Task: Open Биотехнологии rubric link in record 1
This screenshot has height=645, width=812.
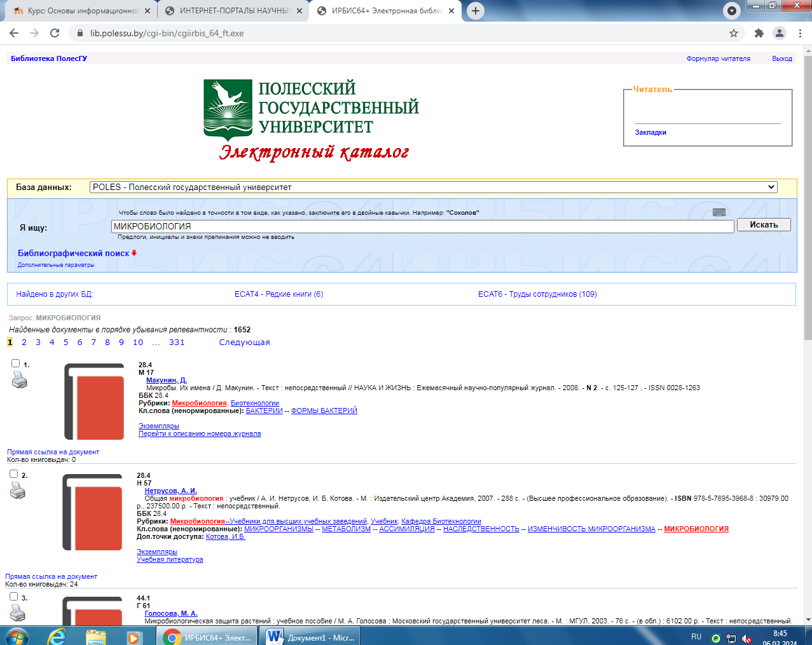Action: click(255, 403)
